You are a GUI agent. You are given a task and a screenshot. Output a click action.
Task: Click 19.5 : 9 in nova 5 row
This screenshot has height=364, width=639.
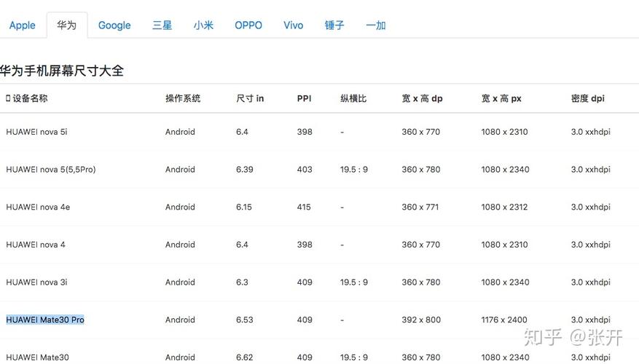coord(354,170)
